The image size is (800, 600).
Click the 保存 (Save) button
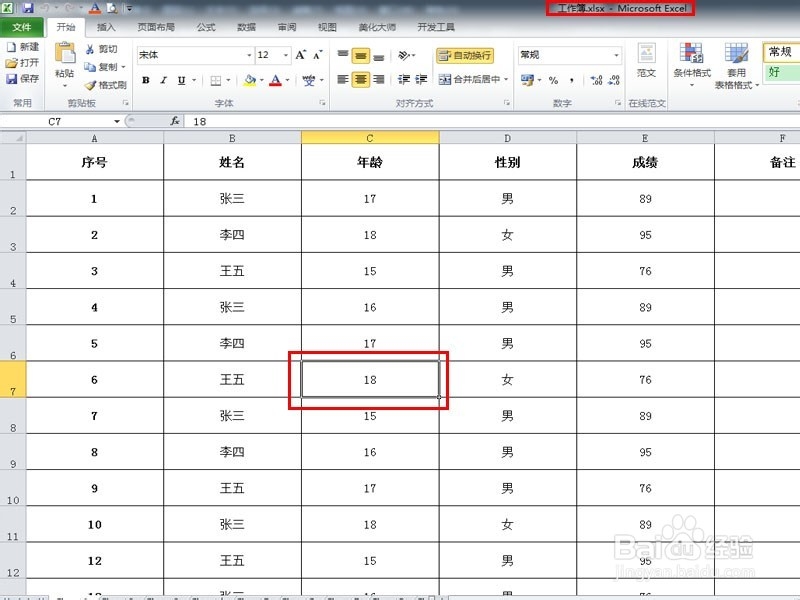click(x=24, y=77)
